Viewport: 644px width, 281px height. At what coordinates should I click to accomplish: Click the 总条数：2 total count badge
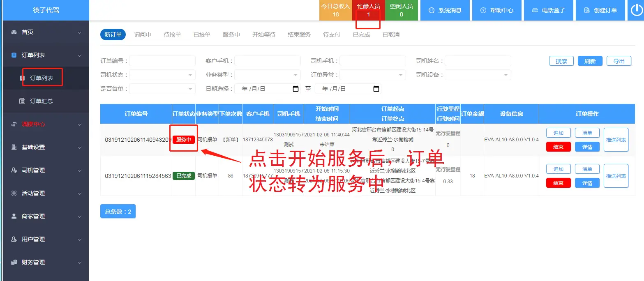coord(118,211)
